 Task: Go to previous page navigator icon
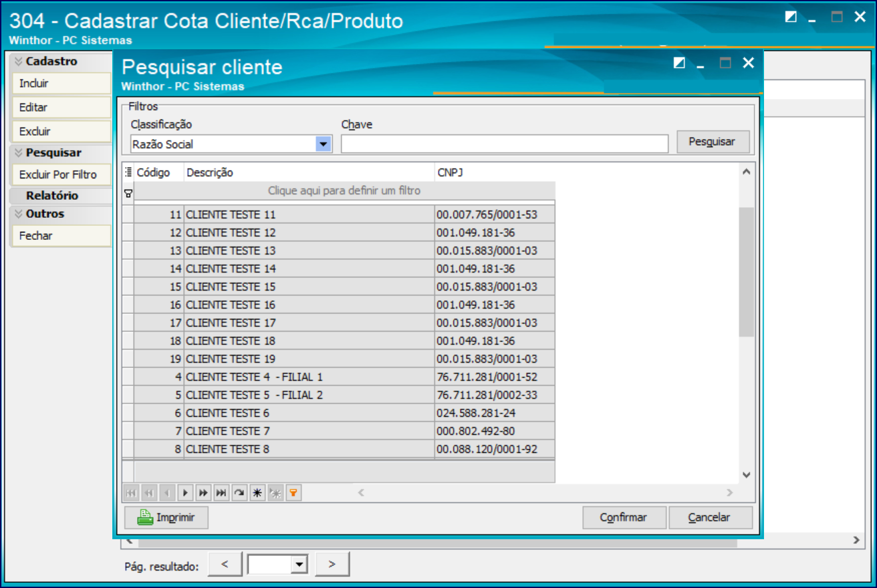click(x=149, y=493)
